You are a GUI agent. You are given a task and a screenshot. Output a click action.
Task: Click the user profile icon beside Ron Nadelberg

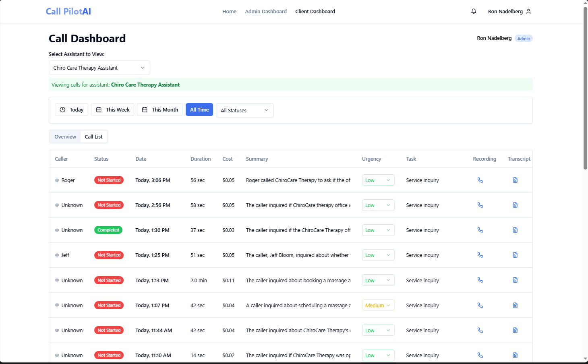[x=528, y=11]
